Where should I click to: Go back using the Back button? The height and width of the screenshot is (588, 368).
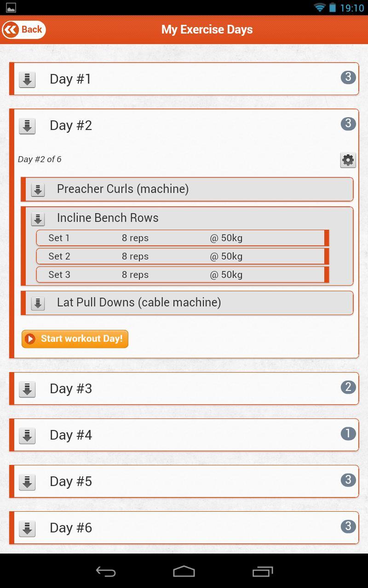(24, 30)
